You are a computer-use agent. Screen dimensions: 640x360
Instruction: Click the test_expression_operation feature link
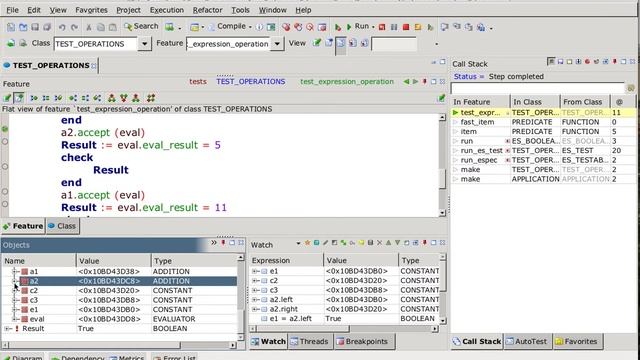click(x=347, y=82)
